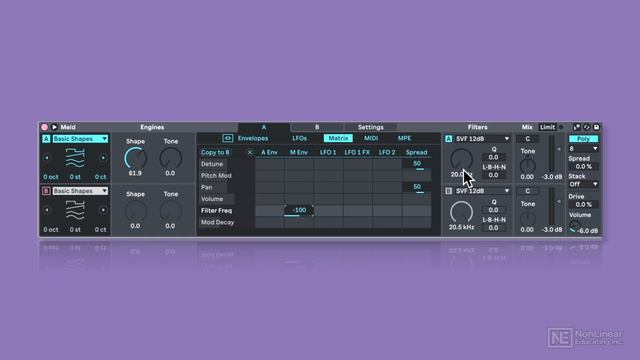The image size is (640, 360).
Task: Click the play icon next to Meld title
Action: tap(54, 127)
